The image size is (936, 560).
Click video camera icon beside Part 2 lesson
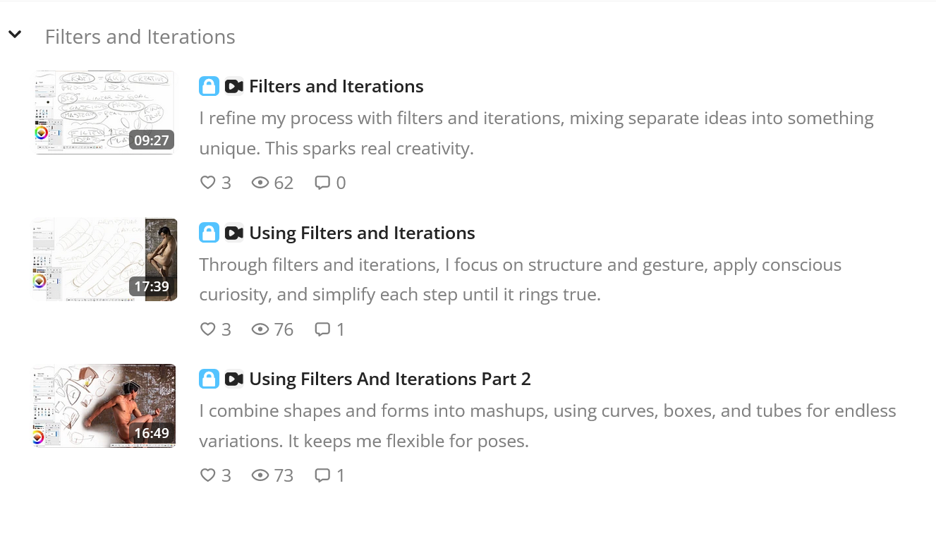point(233,379)
